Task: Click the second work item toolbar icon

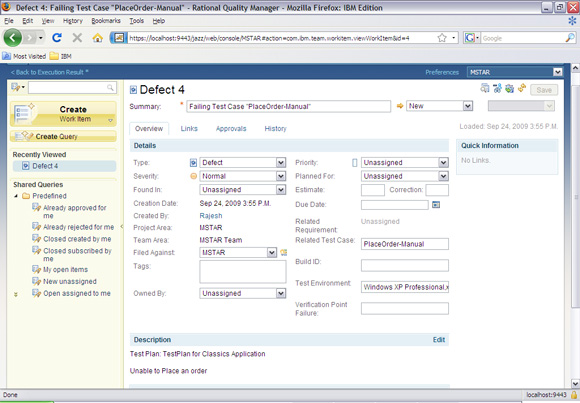Action: tap(497, 88)
